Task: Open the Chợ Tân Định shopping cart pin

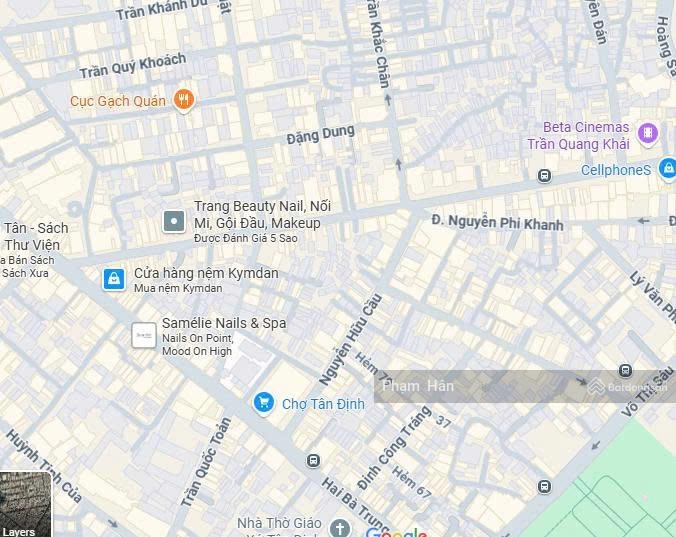Action: [264, 403]
